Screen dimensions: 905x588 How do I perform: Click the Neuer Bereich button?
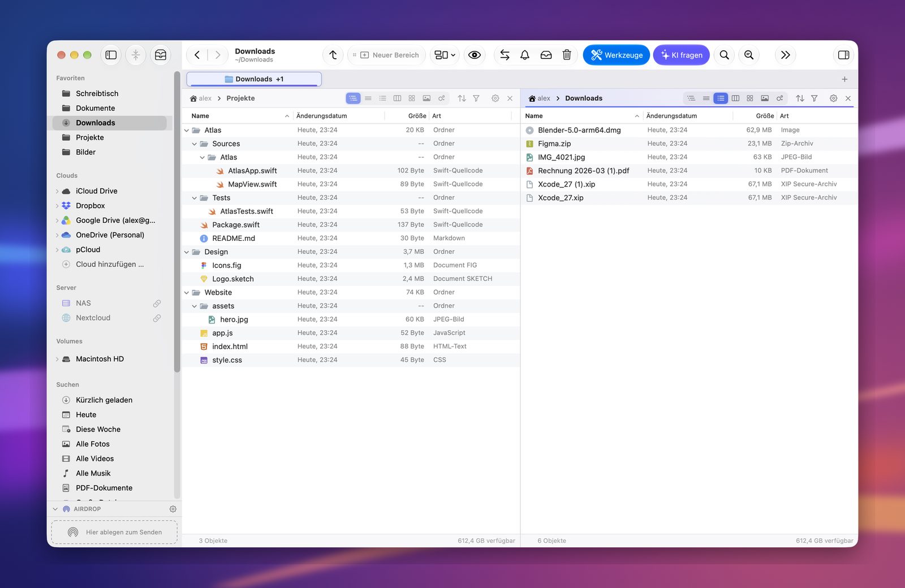coord(386,55)
